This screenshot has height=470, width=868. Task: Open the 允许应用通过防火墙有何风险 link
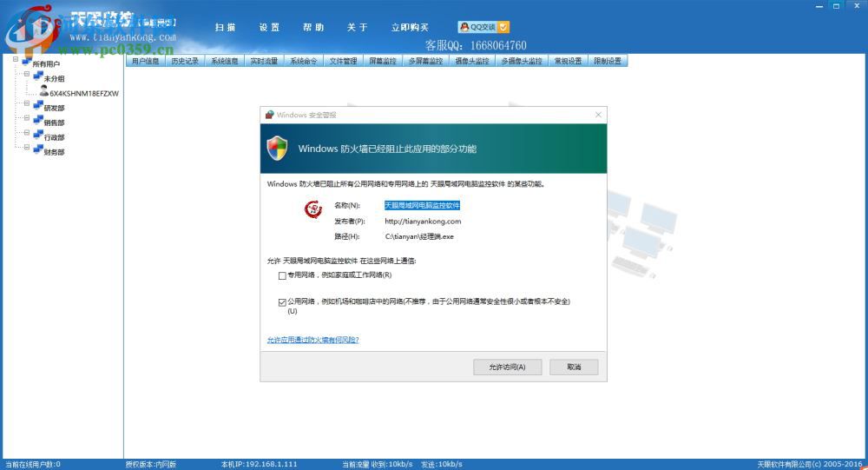(312, 340)
